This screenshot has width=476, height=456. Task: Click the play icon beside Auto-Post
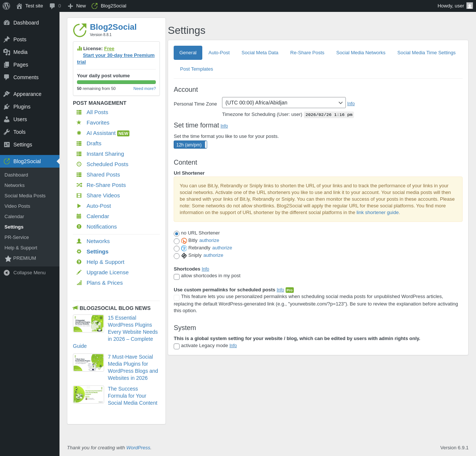point(79,206)
